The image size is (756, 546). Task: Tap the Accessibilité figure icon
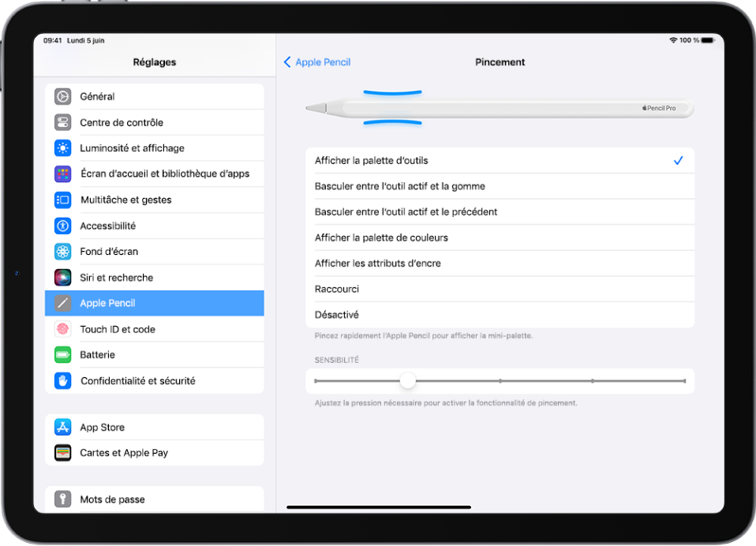[62, 226]
